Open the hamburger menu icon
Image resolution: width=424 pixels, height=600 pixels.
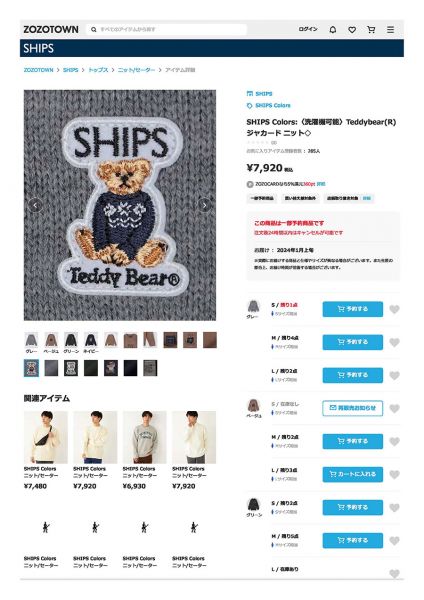point(390,29)
